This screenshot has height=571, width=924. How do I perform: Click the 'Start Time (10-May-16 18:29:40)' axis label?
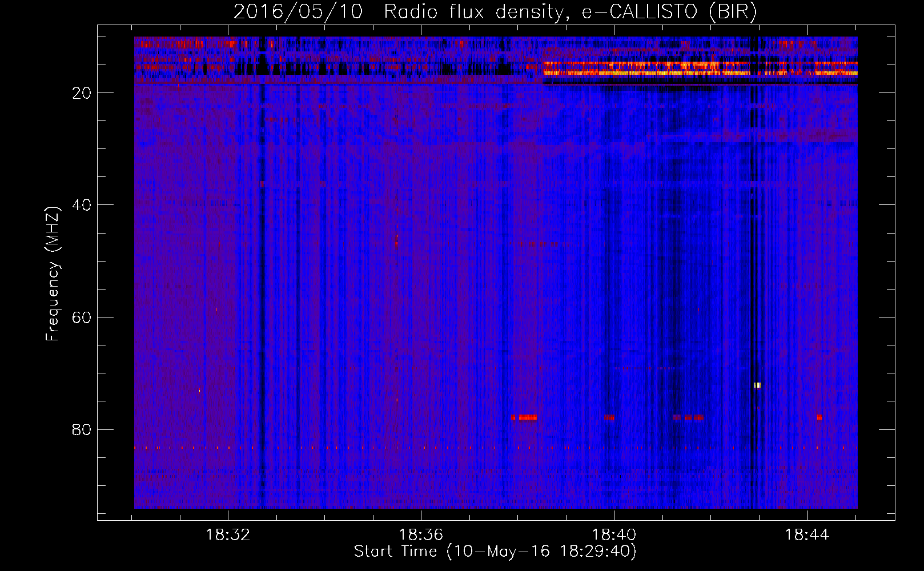point(495,552)
